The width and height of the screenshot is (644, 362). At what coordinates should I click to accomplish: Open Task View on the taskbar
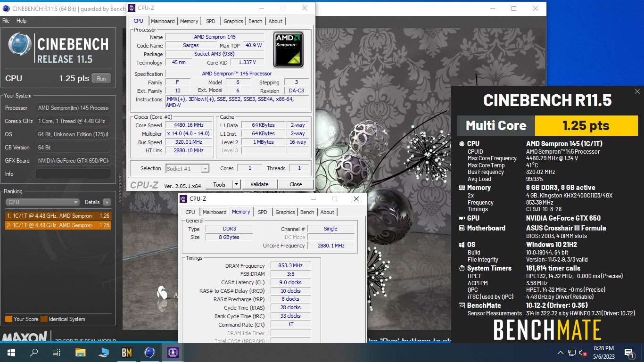coord(57,352)
